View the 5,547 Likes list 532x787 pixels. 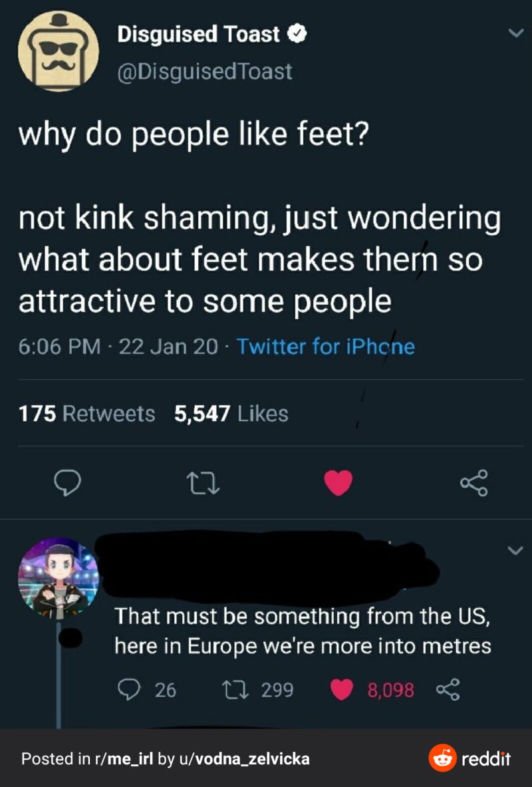click(x=231, y=414)
